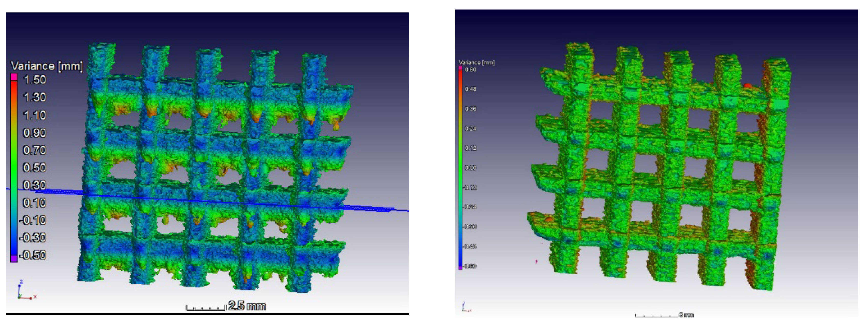Image resolution: width=868 pixels, height=329 pixels.
Task: Click the 1.50 value on left legend
Action: click(x=34, y=80)
